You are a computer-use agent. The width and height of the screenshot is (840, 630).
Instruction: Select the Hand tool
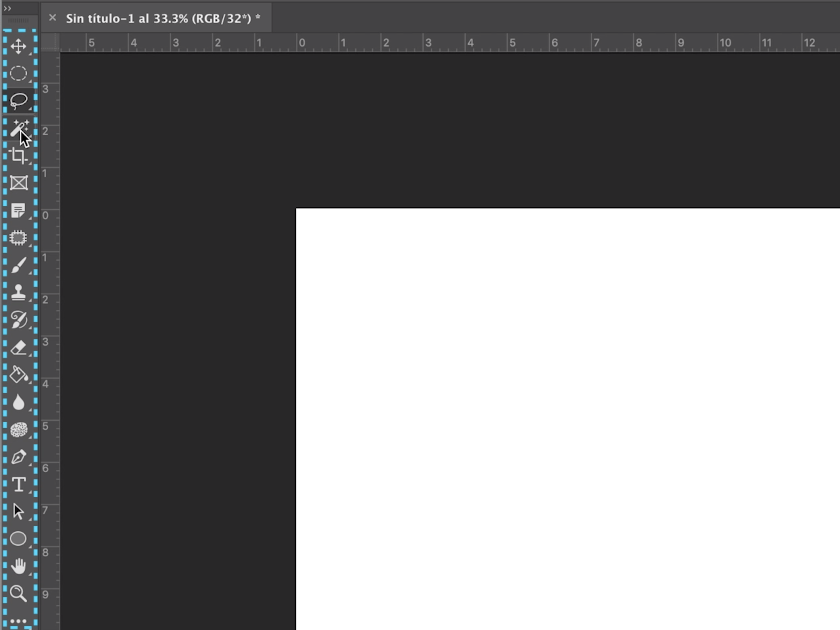(x=18, y=566)
